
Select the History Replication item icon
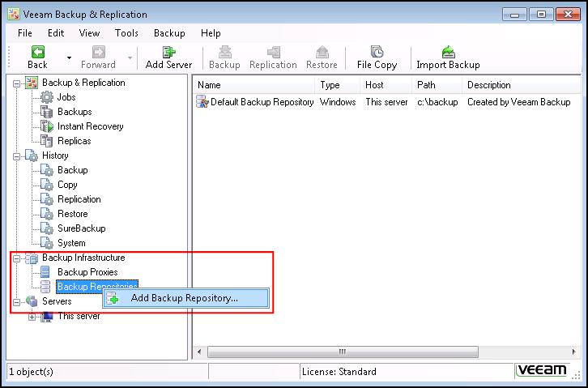(47, 199)
